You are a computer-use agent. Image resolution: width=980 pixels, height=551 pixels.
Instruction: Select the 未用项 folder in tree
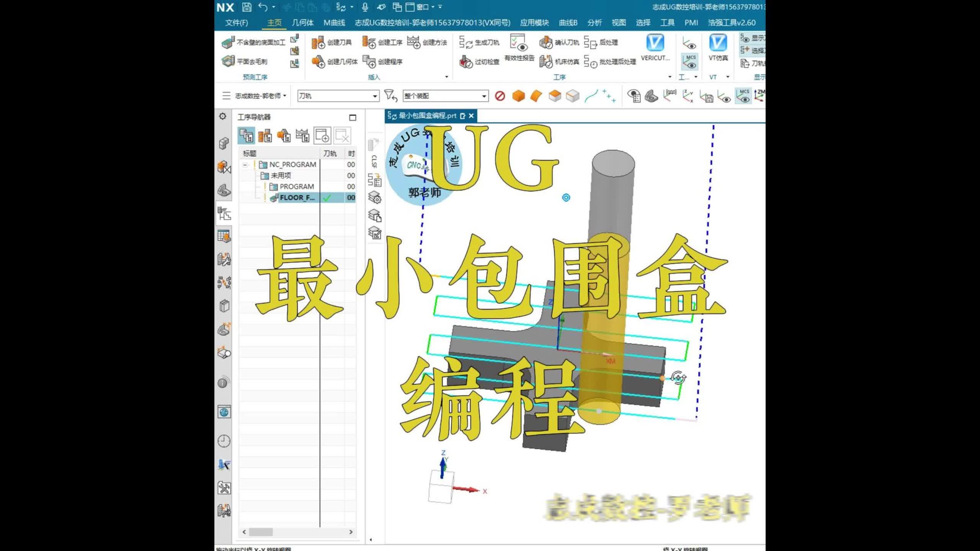pyautogui.click(x=276, y=176)
